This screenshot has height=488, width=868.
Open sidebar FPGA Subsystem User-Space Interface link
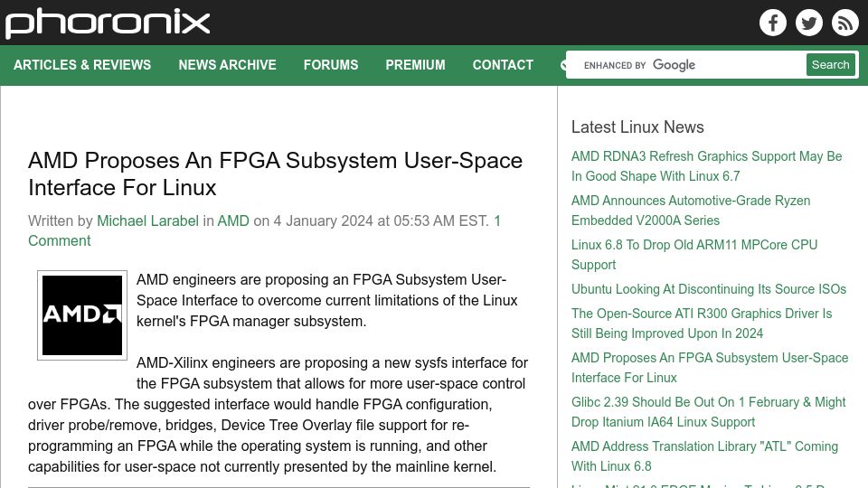point(710,368)
